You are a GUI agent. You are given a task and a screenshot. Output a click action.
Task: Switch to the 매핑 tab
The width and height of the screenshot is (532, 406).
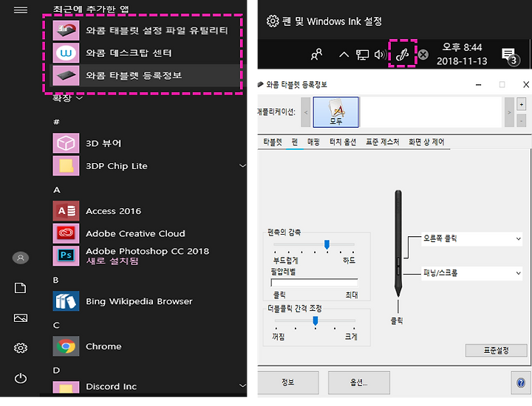click(x=313, y=142)
